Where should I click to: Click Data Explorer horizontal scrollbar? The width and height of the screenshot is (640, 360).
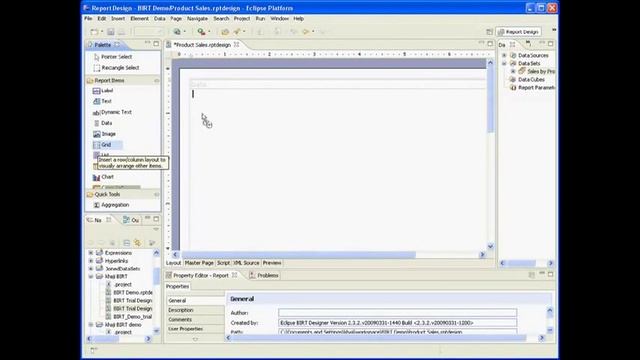pos(526,263)
